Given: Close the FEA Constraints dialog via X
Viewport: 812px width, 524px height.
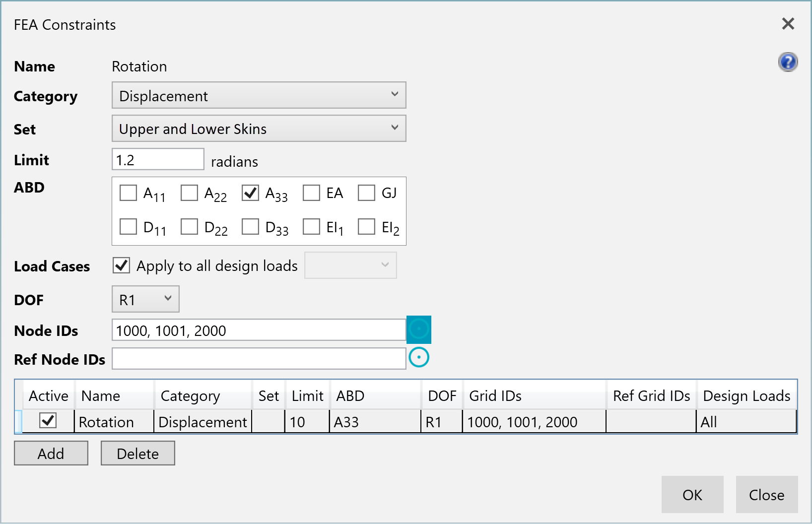Looking at the screenshot, I should (788, 24).
